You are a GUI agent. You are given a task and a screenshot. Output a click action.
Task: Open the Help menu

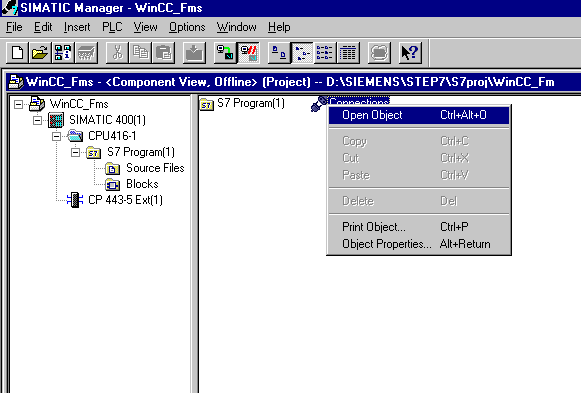(279, 27)
